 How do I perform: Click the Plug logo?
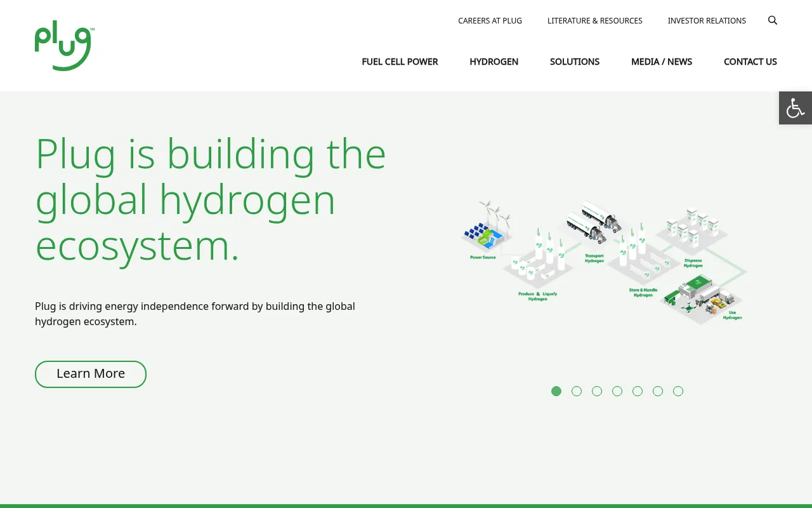point(65,46)
